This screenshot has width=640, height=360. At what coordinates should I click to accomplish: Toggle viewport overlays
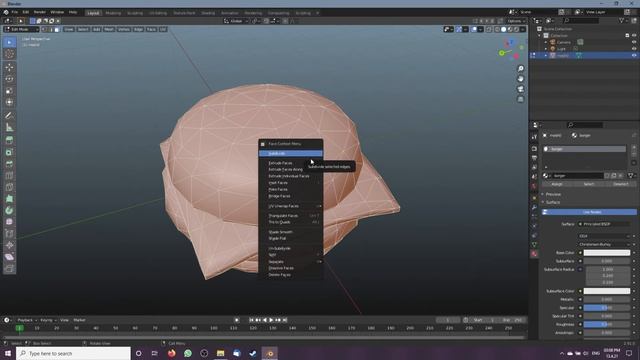(474, 29)
